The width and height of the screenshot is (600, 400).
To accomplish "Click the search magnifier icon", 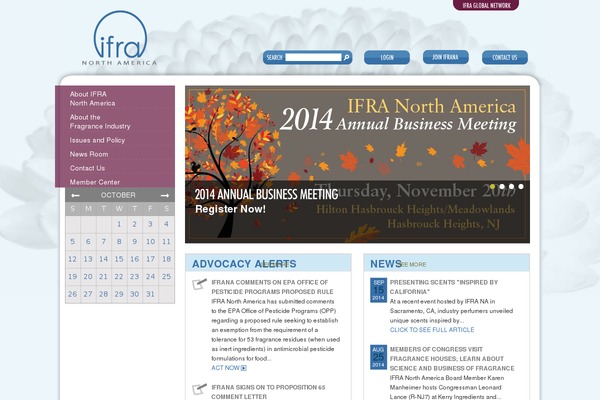I will coord(346,57).
